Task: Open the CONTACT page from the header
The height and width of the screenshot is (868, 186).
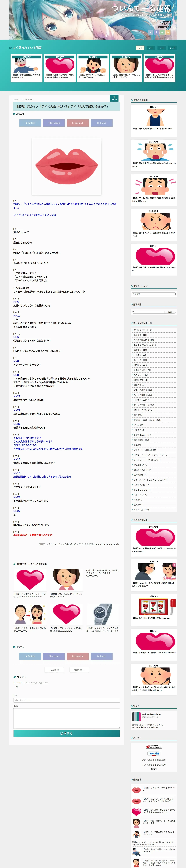Action: click(164, 27)
